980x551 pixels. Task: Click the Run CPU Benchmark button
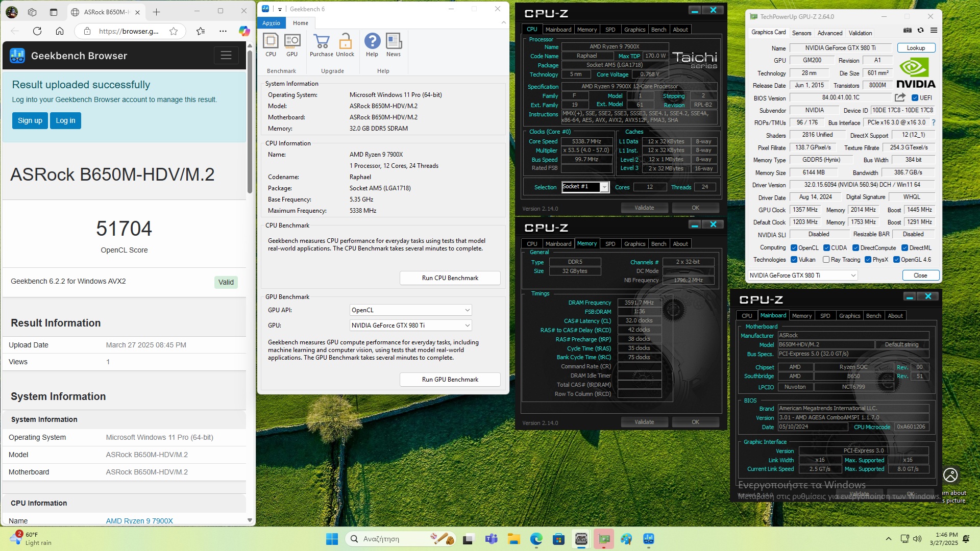450,278
